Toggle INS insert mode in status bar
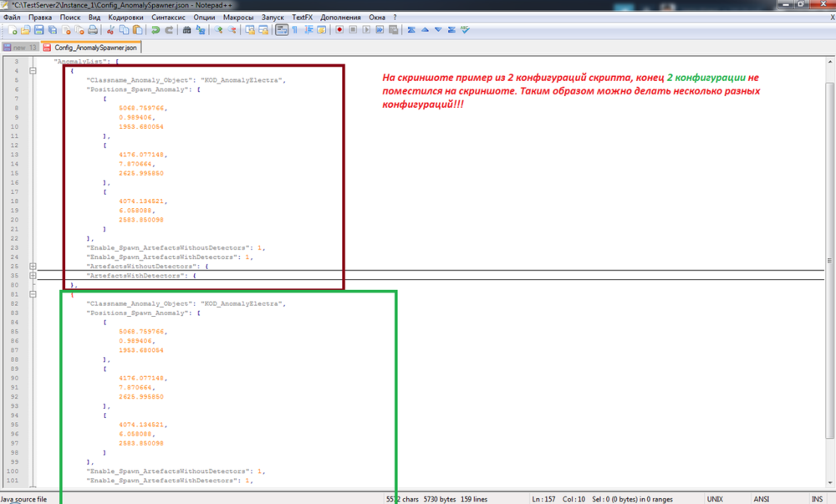The image size is (836, 504). point(818,499)
